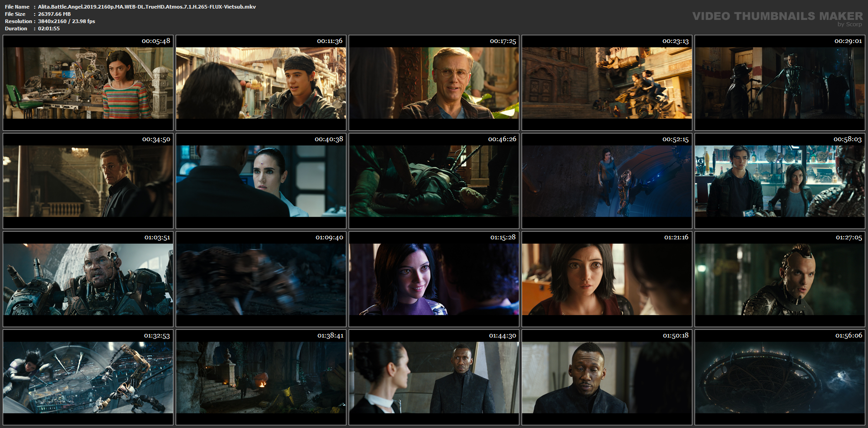
Task: Select the thumbnail stamped 00:17:25
Action: 434,83
